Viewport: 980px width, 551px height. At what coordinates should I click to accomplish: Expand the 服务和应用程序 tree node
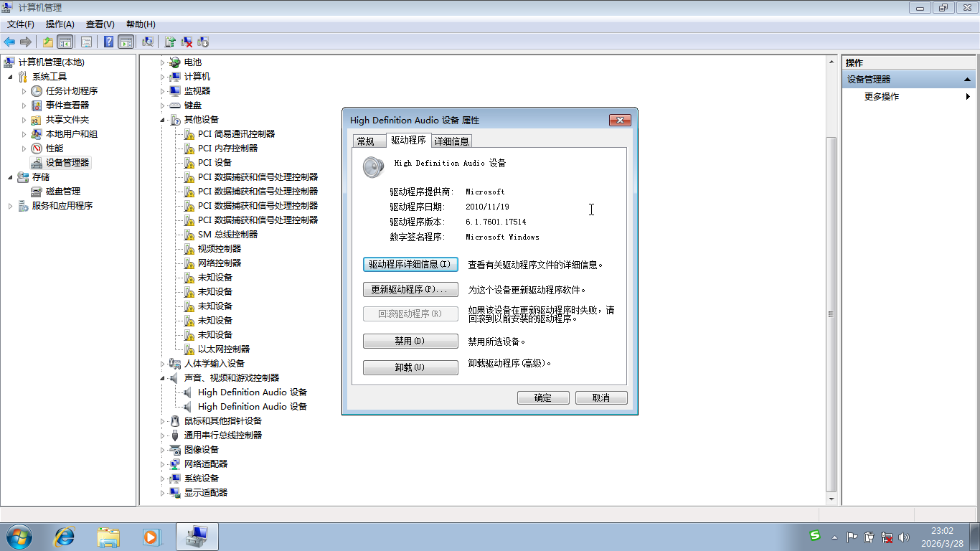point(11,206)
